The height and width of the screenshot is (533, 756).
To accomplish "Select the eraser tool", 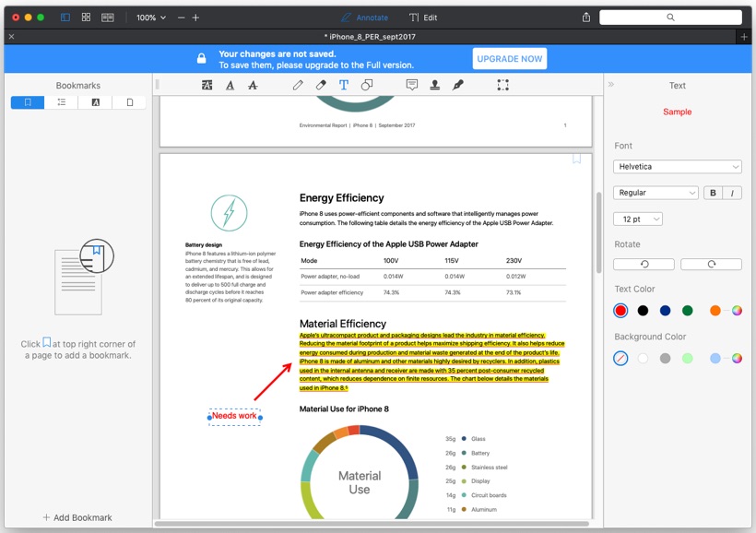I will tap(321, 86).
